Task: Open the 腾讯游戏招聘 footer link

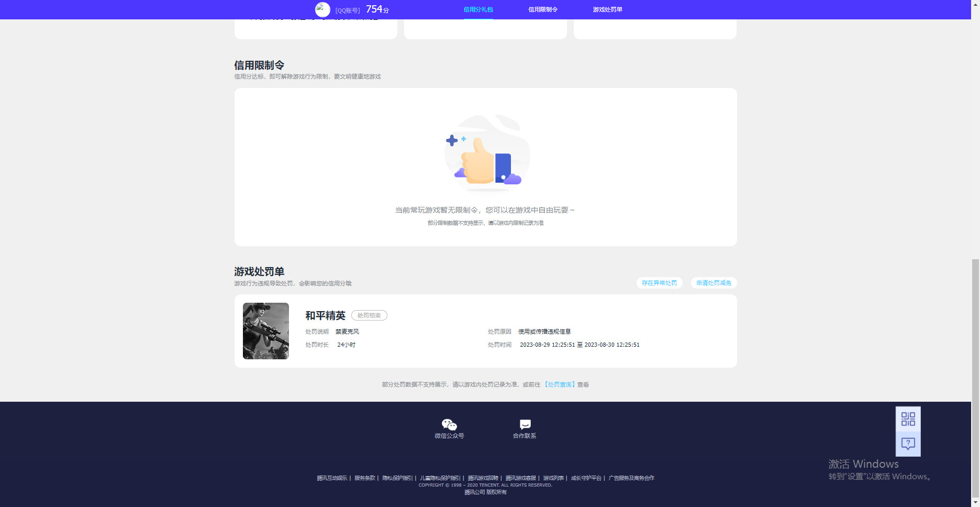Action: click(x=483, y=478)
